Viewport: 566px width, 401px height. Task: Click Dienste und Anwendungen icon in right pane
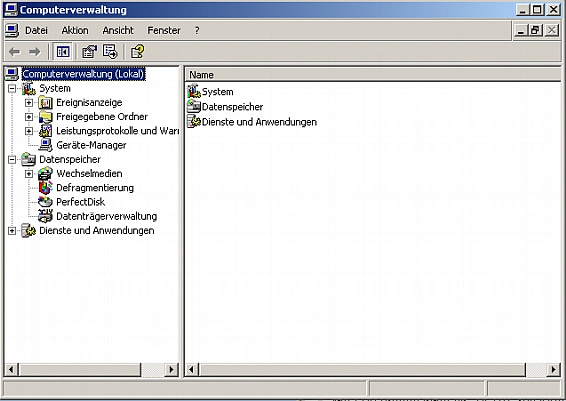[194, 122]
